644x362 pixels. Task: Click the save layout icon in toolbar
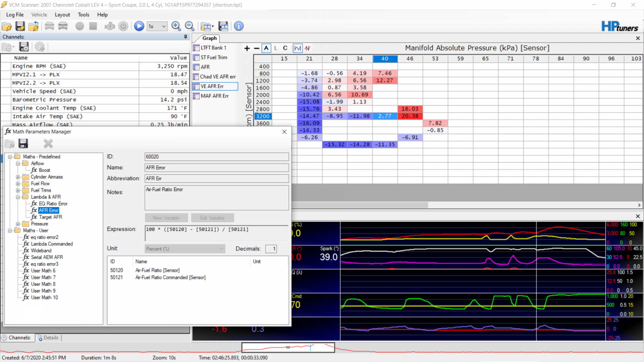tap(223, 26)
